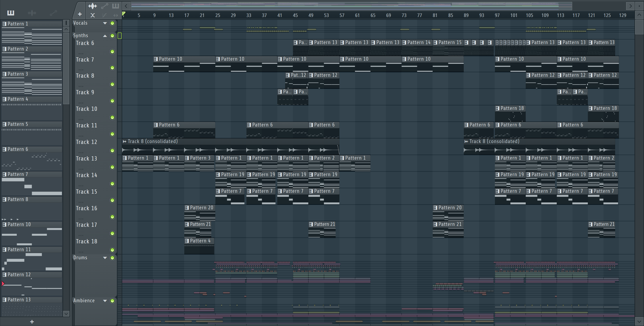644x326 pixels.
Task: Show patterns tab in the picker panel
Action: [11, 13]
